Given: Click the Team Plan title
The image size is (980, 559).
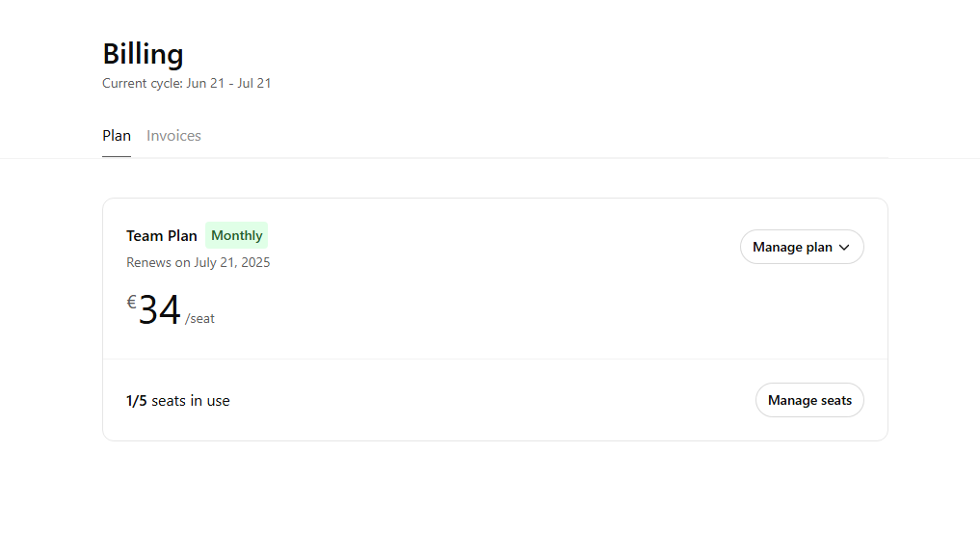Looking at the screenshot, I should 161,235.
